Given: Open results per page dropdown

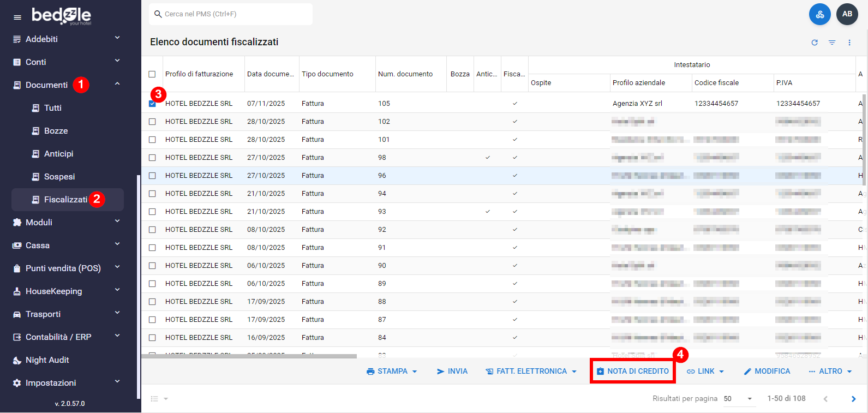Looking at the screenshot, I should tap(738, 399).
